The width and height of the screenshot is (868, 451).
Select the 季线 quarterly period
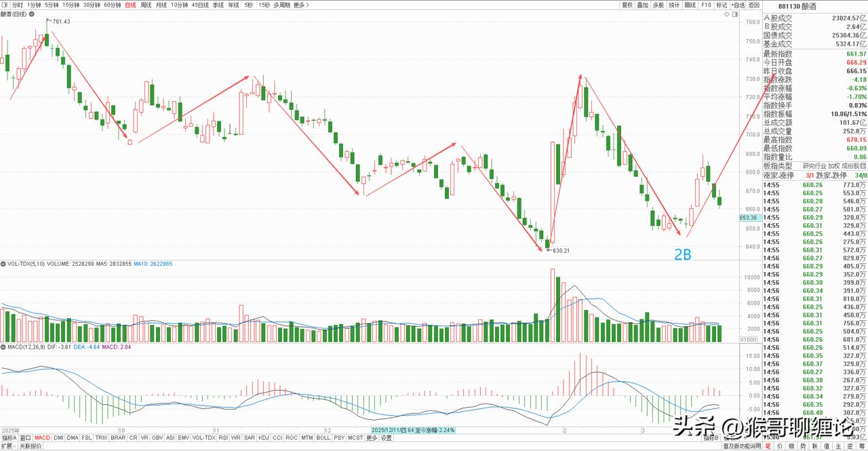click(x=218, y=5)
